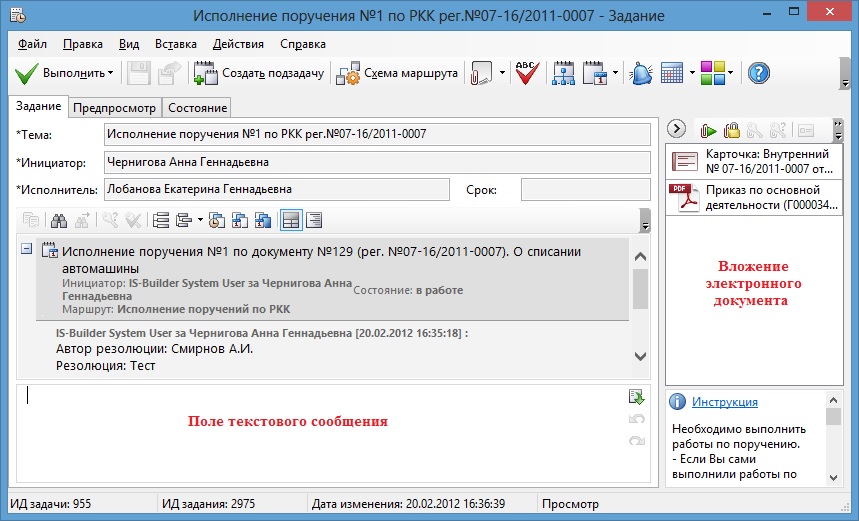The image size is (859, 521).
Task: Toggle the split-pane message view button
Action: coord(291,220)
